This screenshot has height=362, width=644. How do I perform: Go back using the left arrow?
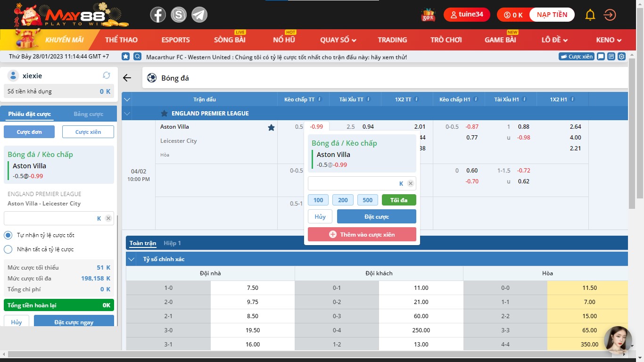(x=127, y=78)
